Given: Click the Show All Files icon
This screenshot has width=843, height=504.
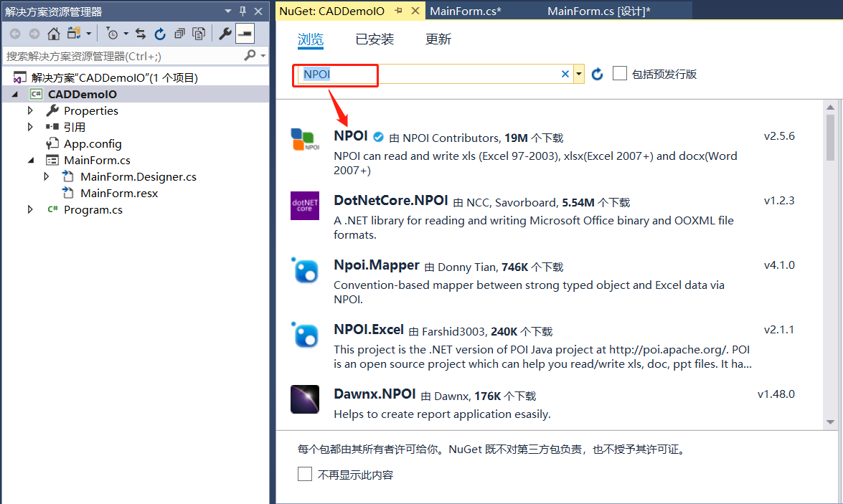Looking at the screenshot, I should click(199, 34).
